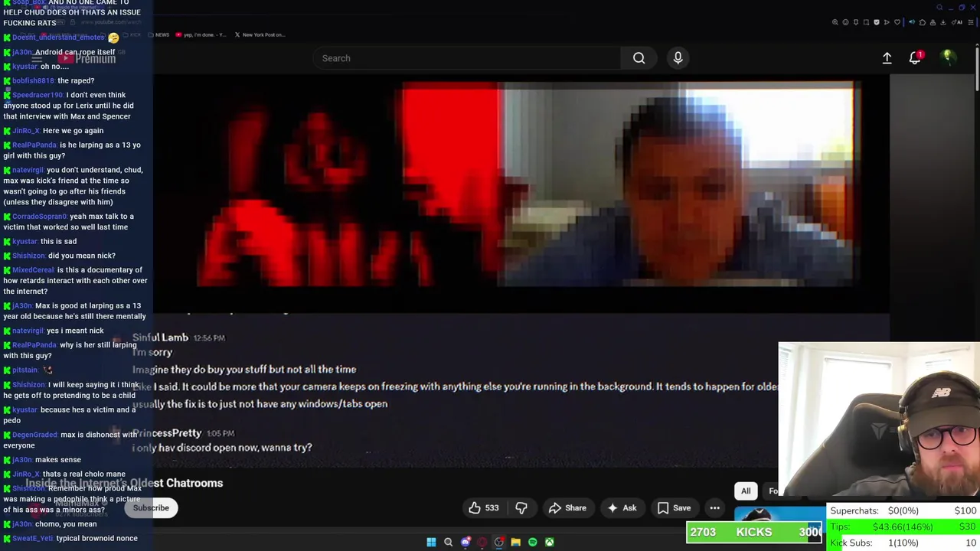The height and width of the screenshot is (551, 980).
Task: Open the YouTube upload icon
Action: [887, 58]
